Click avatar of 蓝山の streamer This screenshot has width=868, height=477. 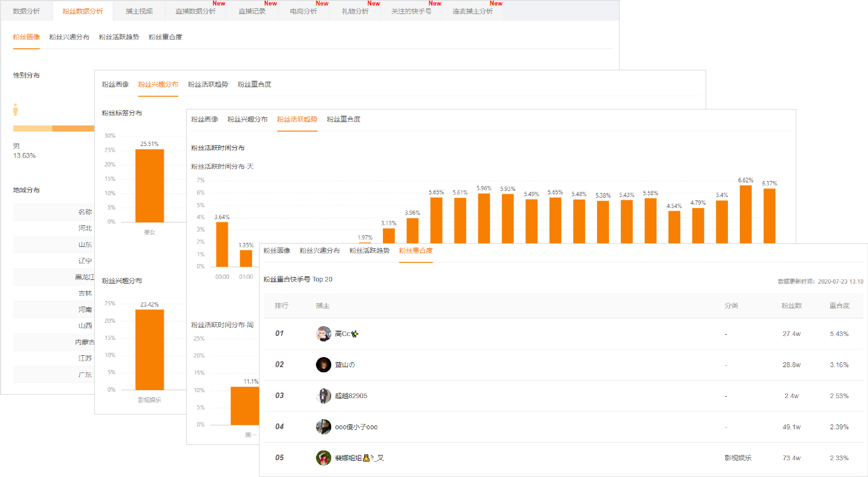pos(323,364)
